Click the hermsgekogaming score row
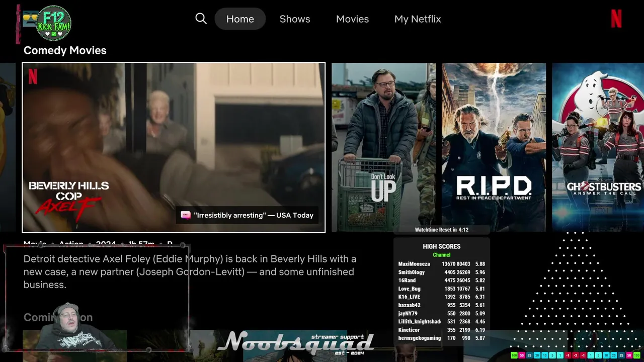The height and width of the screenshot is (362, 644). click(441, 338)
